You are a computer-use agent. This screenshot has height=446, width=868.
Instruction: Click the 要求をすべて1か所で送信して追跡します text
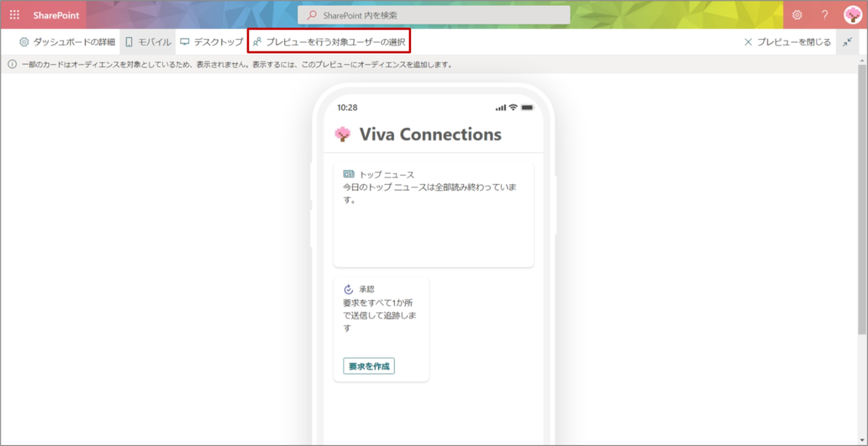380,315
